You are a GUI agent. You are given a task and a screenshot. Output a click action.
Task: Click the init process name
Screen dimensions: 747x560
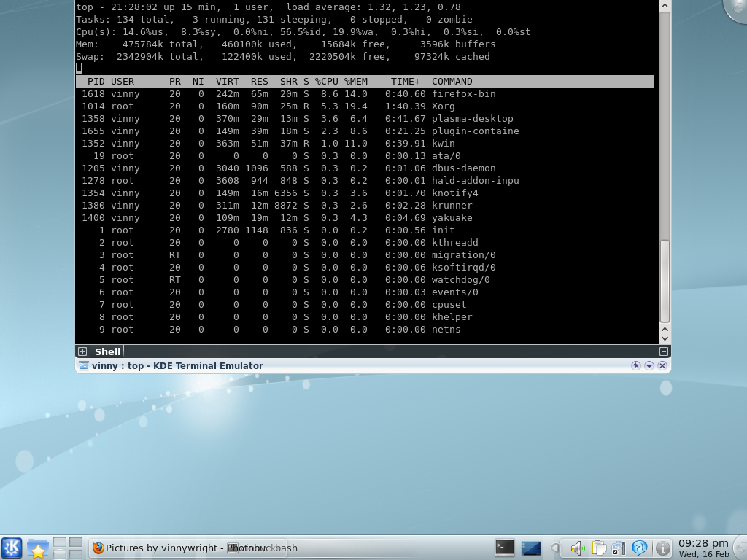click(x=443, y=230)
